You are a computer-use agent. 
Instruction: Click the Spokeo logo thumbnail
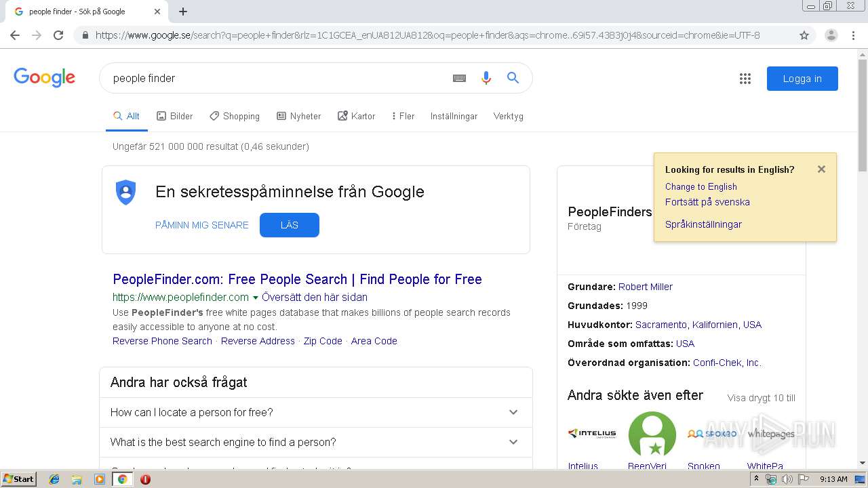[712, 434]
